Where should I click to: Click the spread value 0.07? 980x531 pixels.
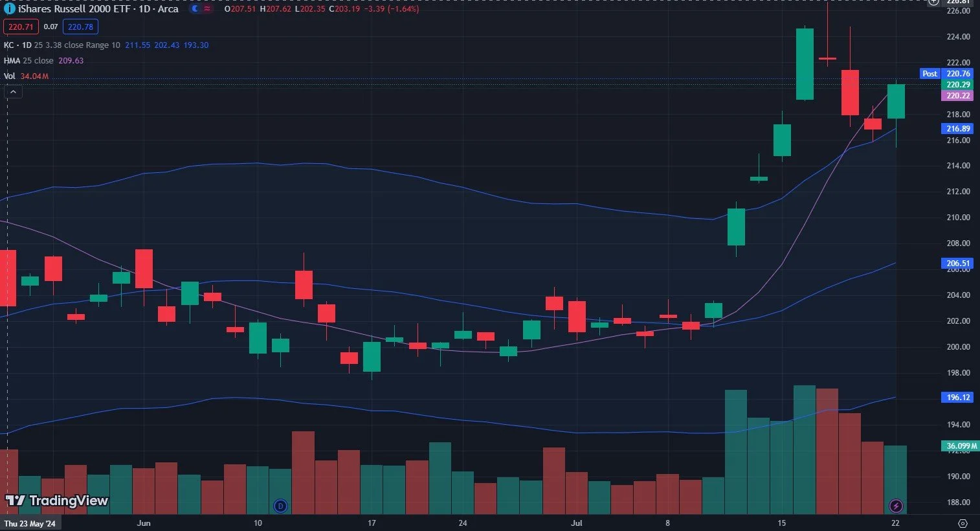click(51, 27)
